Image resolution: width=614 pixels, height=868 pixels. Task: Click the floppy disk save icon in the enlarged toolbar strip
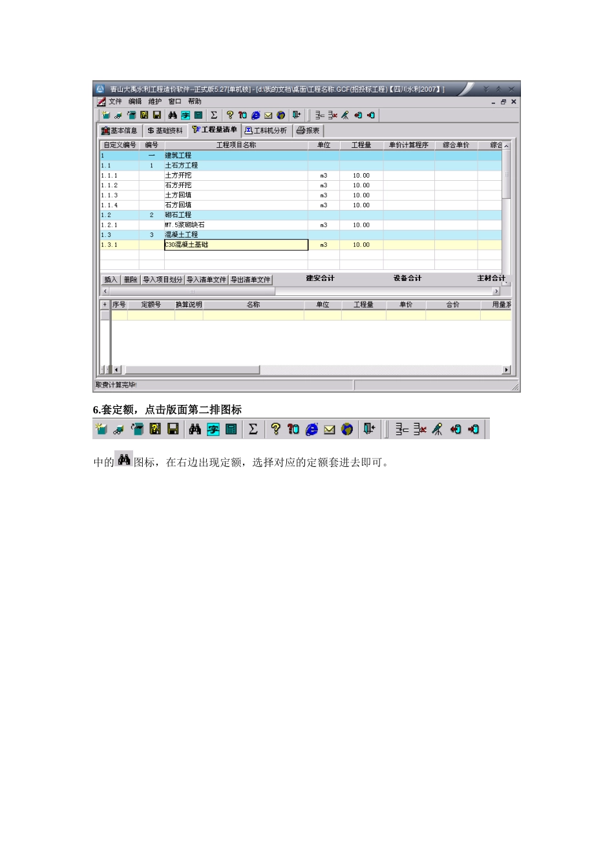pyautogui.click(x=173, y=429)
